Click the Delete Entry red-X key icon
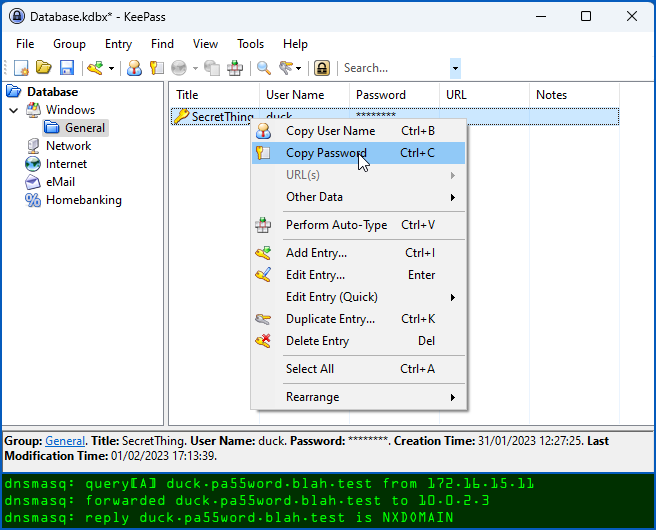Image resolution: width=656 pixels, height=530 pixels. point(263,341)
